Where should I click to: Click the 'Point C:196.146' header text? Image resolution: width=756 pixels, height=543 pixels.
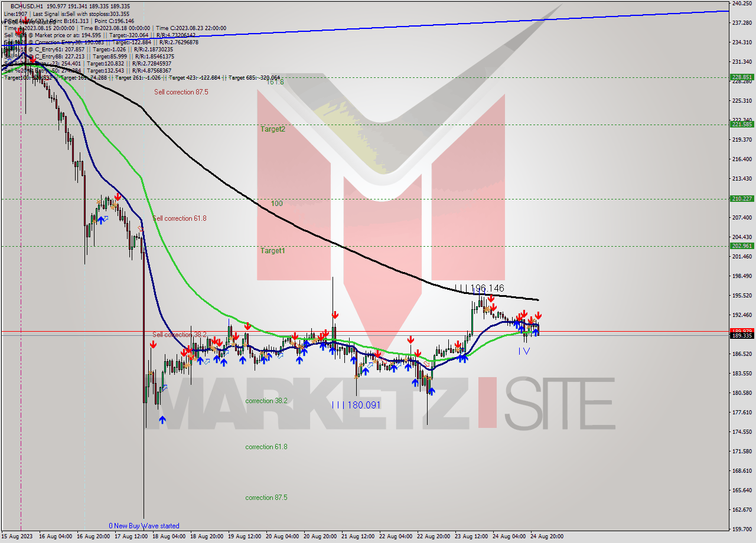click(x=114, y=21)
